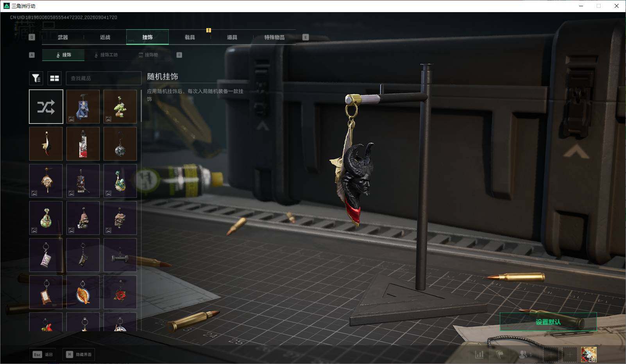Pick the disco ball charm

120,144
